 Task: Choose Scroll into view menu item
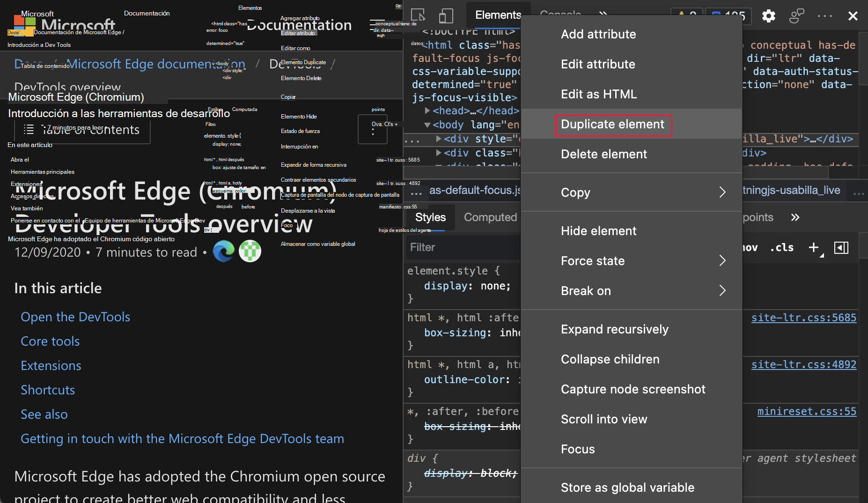point(631,419)
